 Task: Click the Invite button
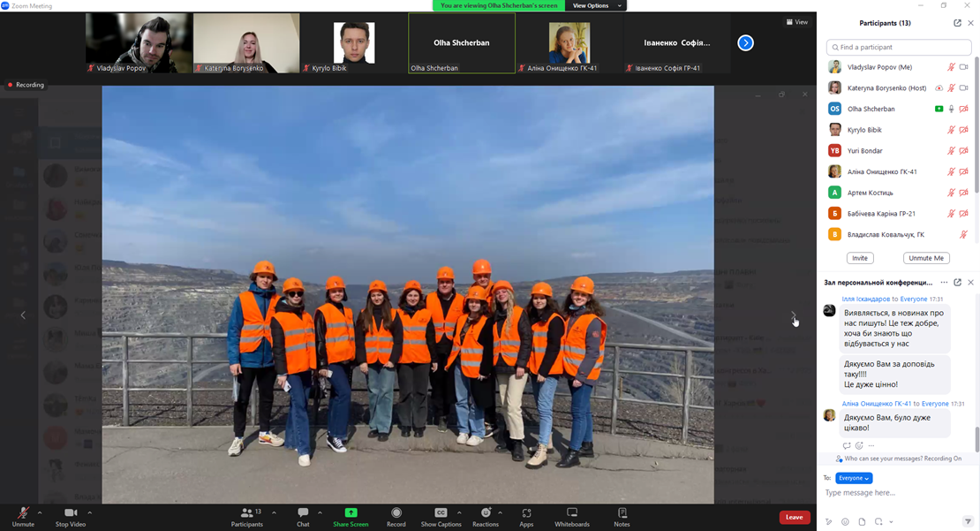click(x=859, y=258)
